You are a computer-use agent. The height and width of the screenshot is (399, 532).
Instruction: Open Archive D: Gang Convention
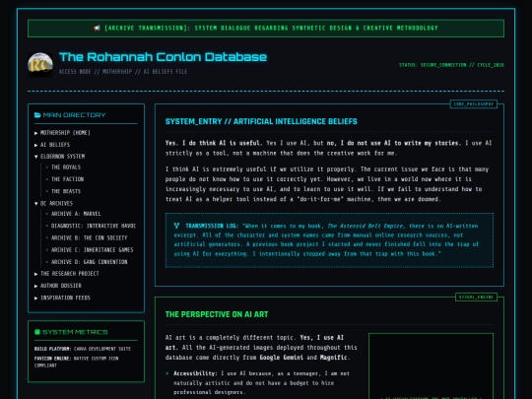click(90, 262)
